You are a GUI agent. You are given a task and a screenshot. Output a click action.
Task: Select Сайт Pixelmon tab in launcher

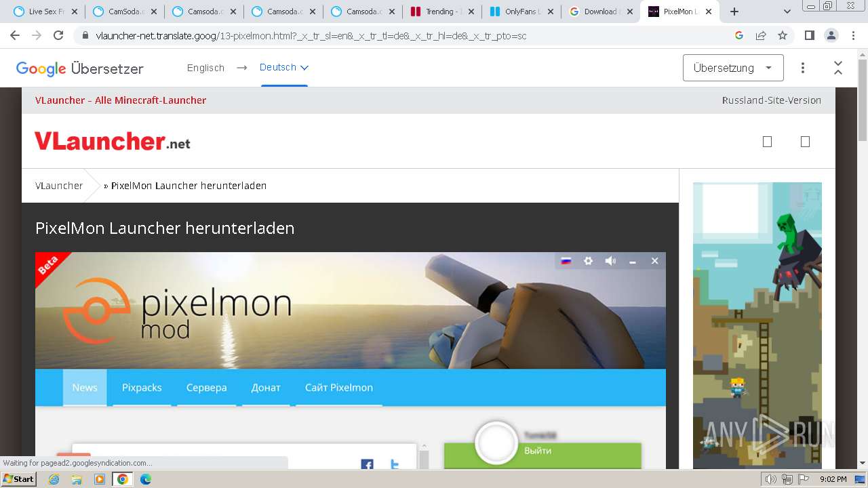339,388
